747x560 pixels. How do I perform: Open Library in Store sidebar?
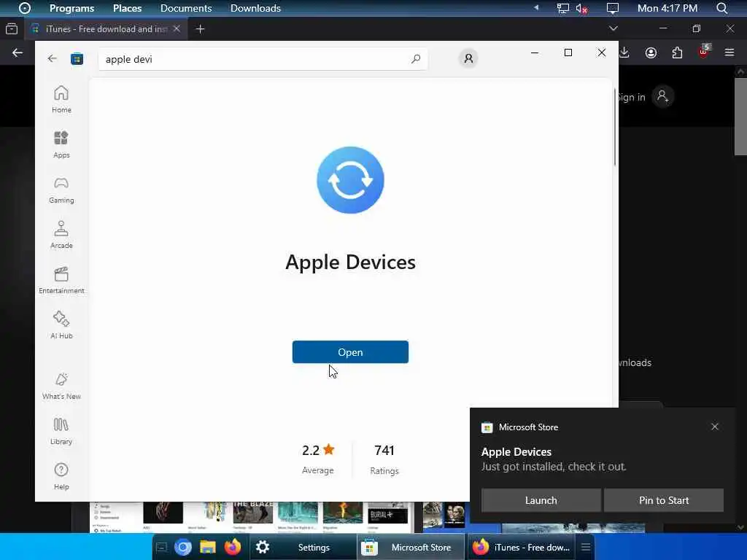click(61, 431)
